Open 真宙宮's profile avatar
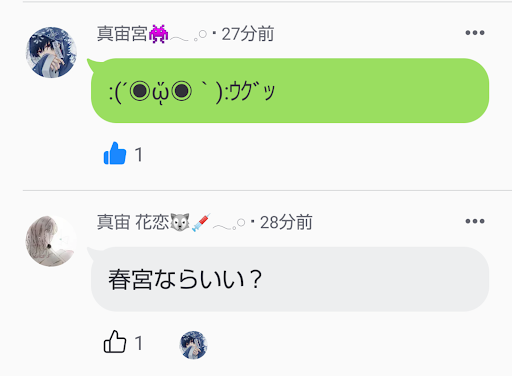 click(51, 52)
